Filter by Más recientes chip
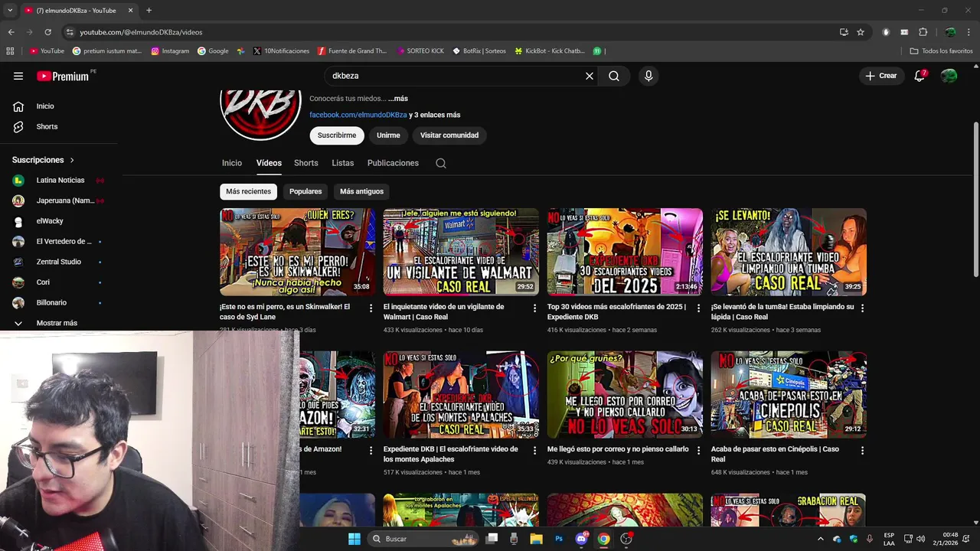 [248, 191]
